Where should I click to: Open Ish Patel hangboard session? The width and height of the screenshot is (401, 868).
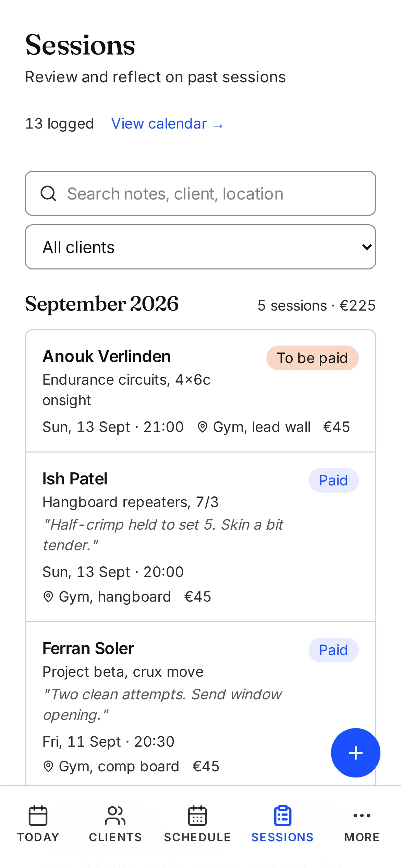point(200,537)
